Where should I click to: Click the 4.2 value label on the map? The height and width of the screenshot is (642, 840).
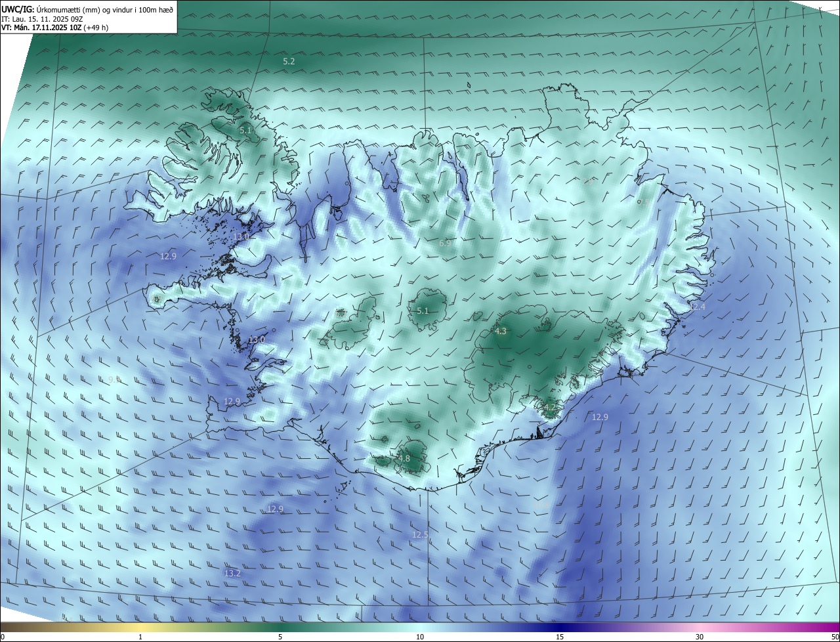[x=550, y=407]
